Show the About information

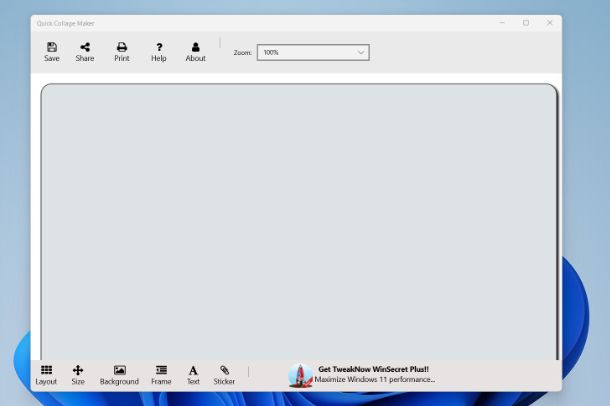pos(195,52)
